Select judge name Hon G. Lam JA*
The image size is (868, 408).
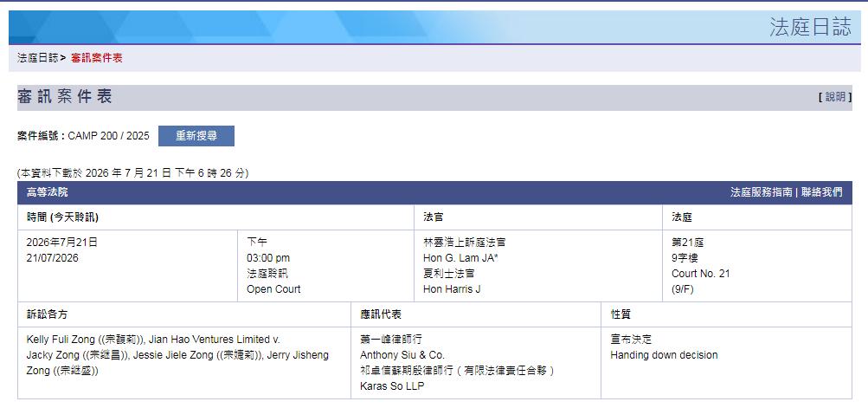[460, 258]
